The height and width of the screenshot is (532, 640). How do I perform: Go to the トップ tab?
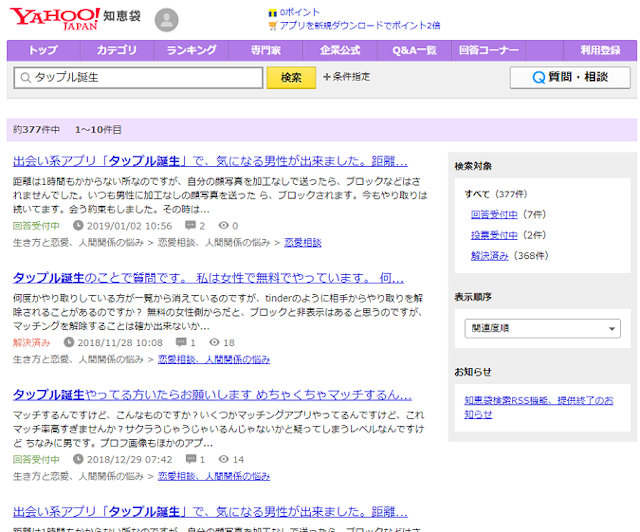43,50
